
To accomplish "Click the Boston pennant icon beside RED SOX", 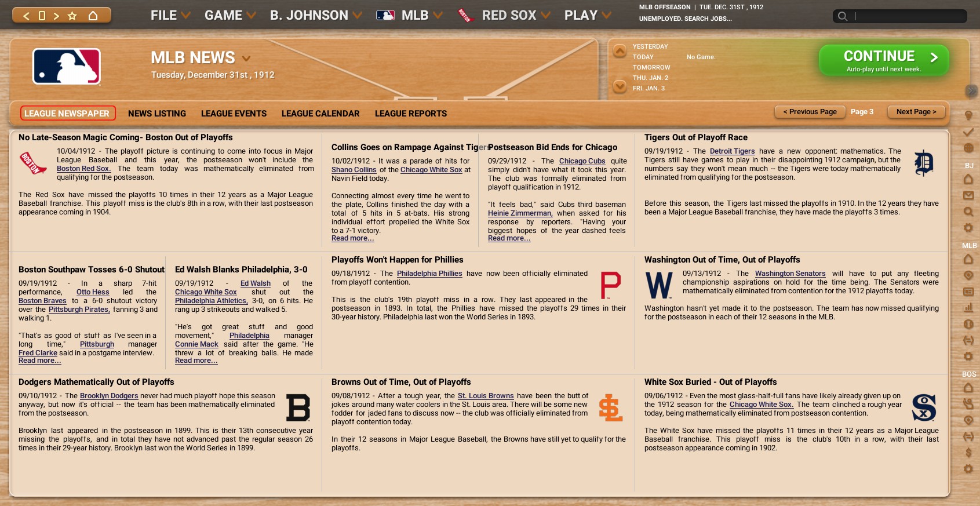I will pyautogui.click(x=465, y=16).
